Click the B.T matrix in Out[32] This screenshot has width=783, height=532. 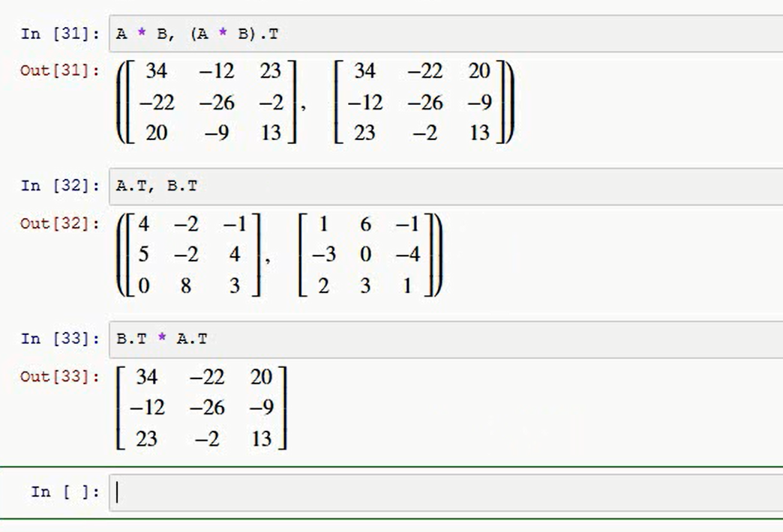pos(366,255)
